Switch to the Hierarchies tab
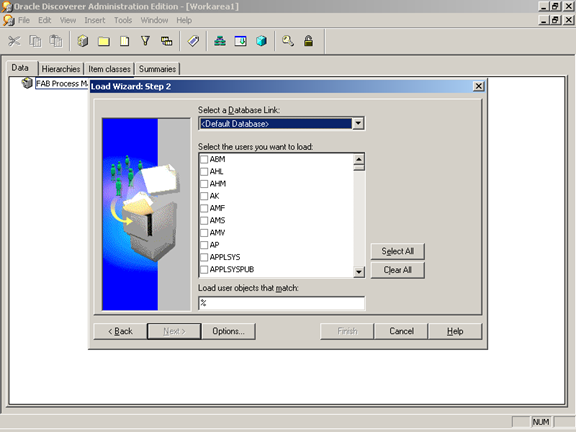Screen dimensions: 576x432 tap(61, 69)
